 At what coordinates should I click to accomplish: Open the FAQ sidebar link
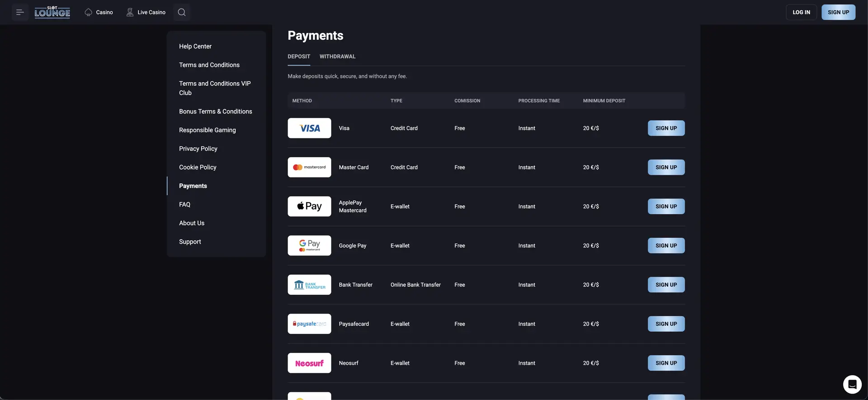(x=184, y=205)
